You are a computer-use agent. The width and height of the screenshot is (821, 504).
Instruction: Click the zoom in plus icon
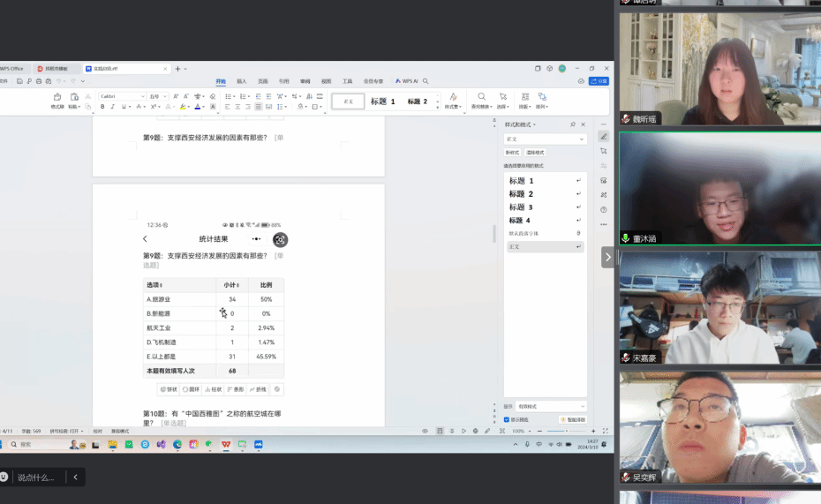click(593, 431)
